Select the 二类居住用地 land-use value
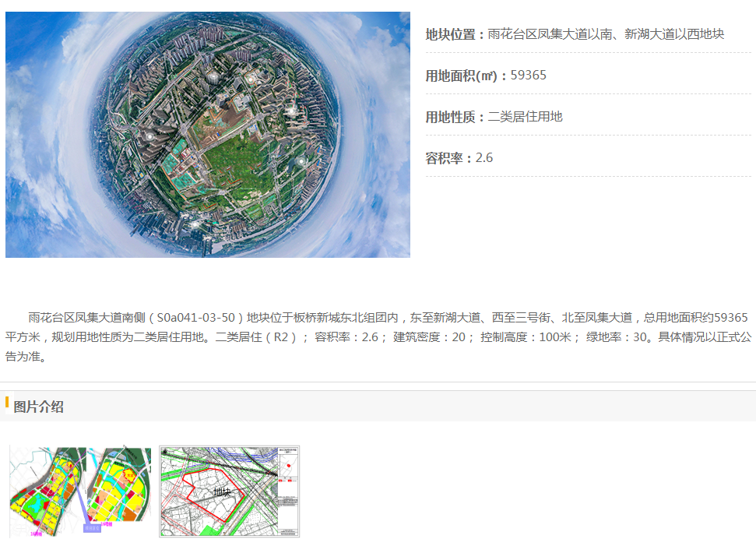Screen dimensions: 756x546 [525, 117]
